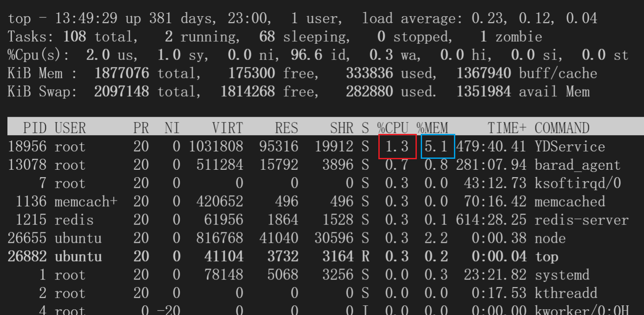Click the COMMAND column header
This screenshot has height=315, width=644.
[562, 128]
